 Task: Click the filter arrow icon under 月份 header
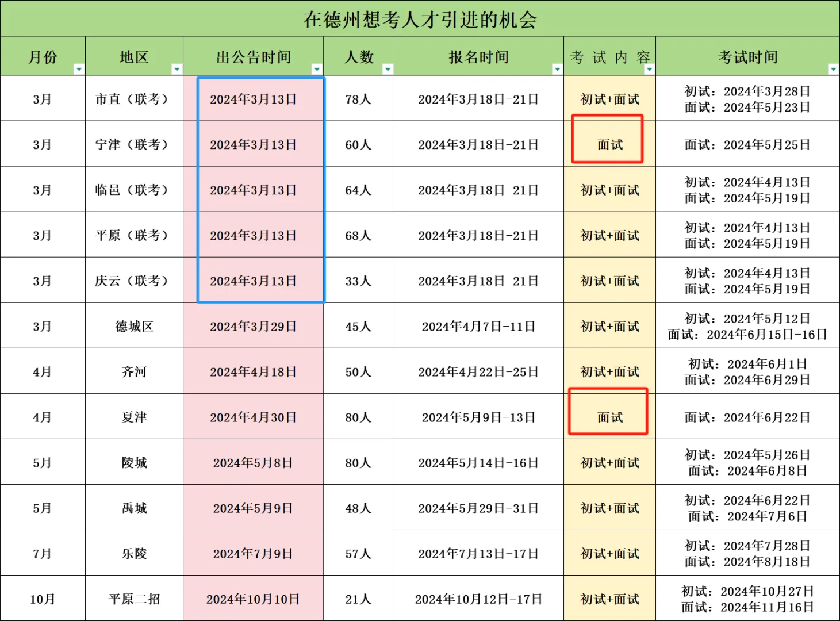pyautogui.click(x=80, y=68)
